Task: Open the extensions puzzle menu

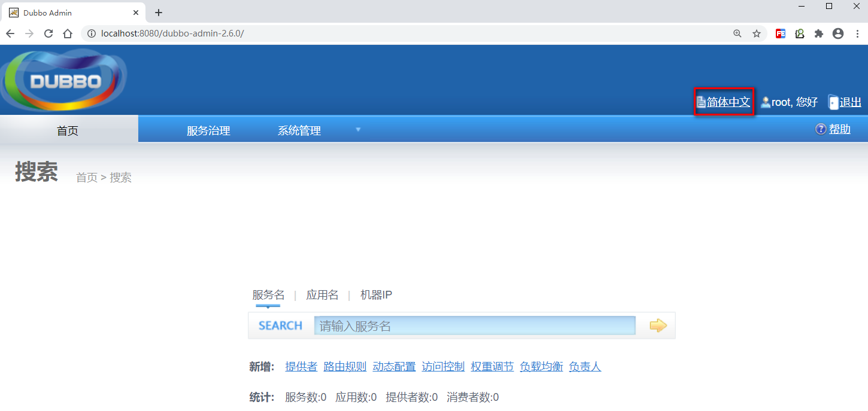Action: (x=819, y=34)
